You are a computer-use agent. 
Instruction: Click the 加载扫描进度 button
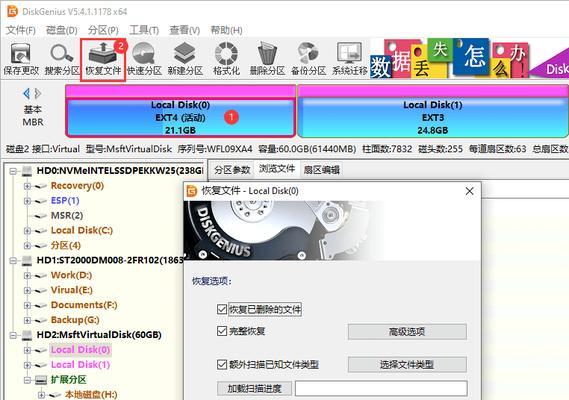[x=254, y=388]
